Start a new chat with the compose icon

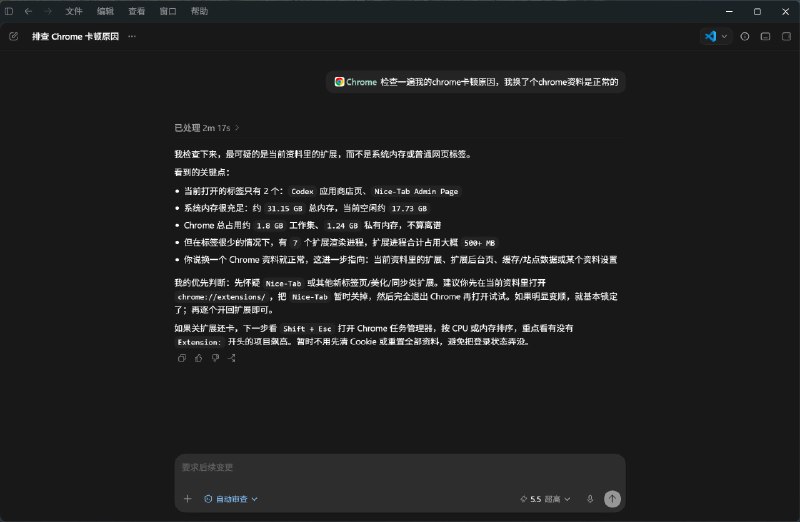point(14,36)
